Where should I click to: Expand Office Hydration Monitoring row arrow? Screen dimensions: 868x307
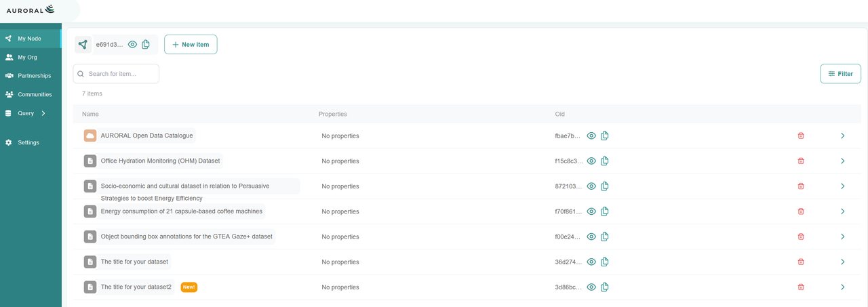click(843, 161)
